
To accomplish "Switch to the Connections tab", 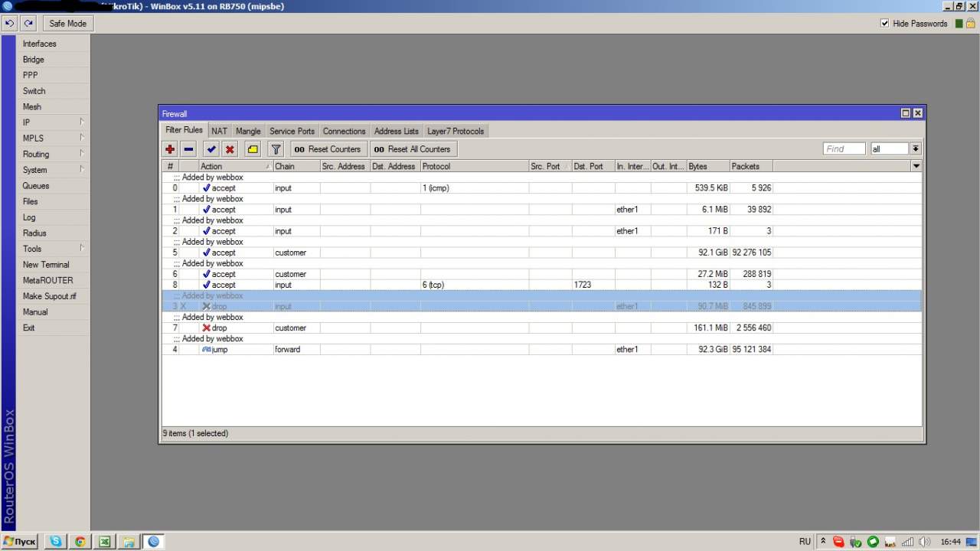I will pyautogui.click(x=345, y=131).
